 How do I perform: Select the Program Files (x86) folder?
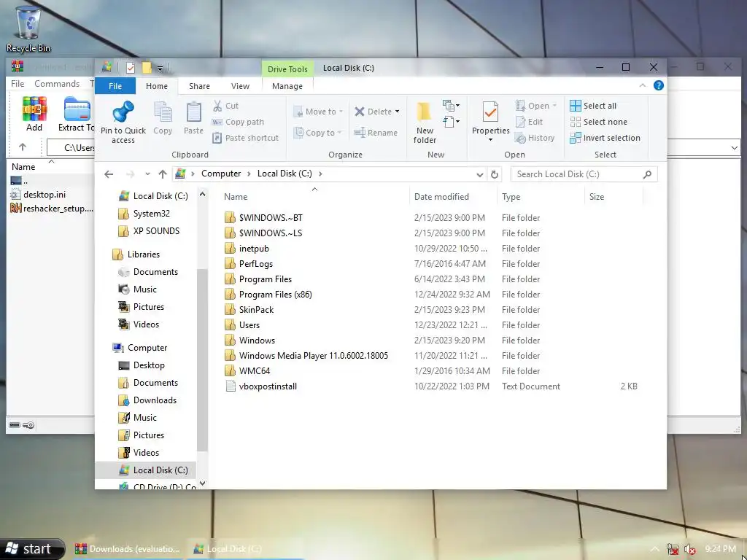click(275, 295)
